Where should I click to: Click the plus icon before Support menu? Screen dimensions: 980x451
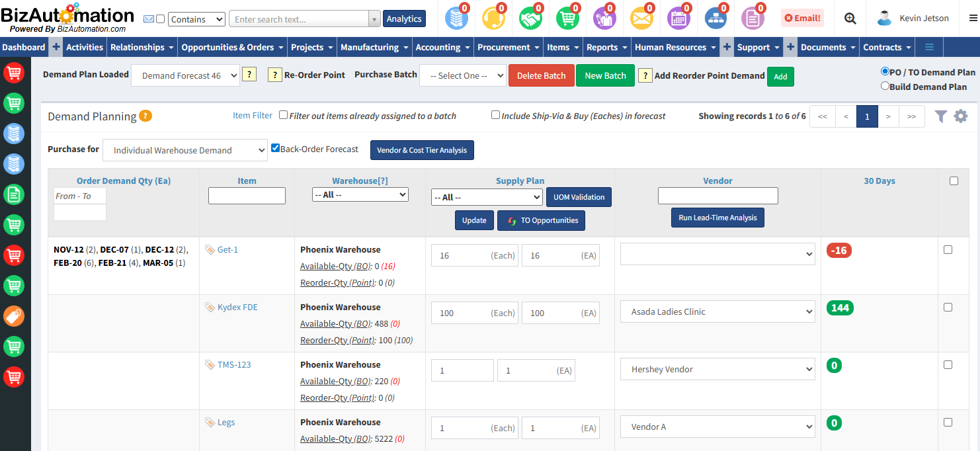(727, 47)
